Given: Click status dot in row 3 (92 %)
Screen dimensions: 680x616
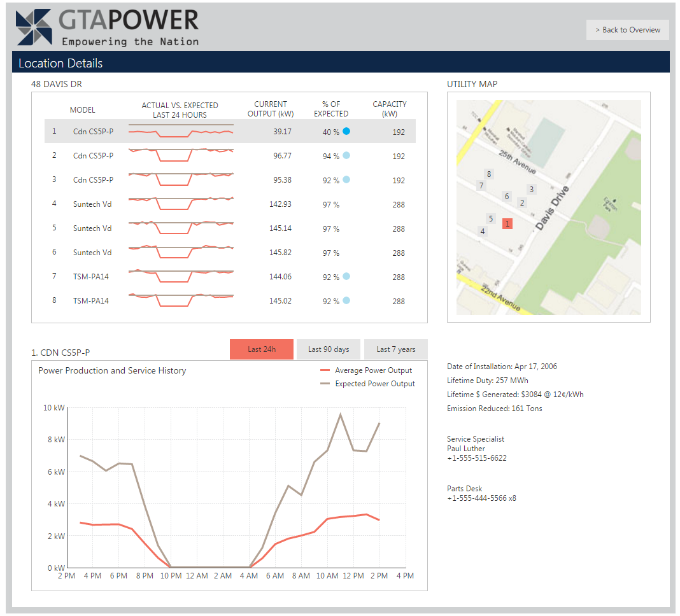Looking at the screenshot, I should [x=346, y=179].
